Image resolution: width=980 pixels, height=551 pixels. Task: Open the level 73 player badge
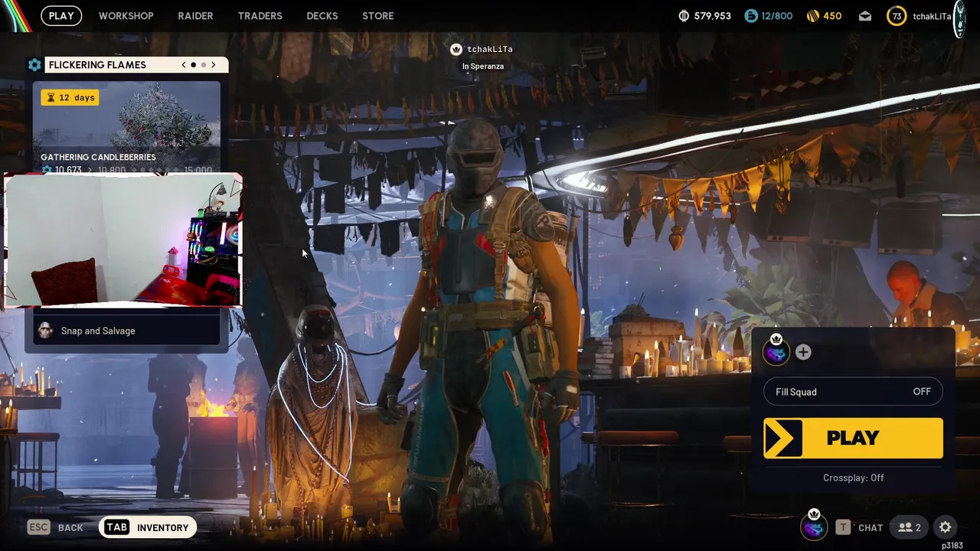tap(897, 16)
